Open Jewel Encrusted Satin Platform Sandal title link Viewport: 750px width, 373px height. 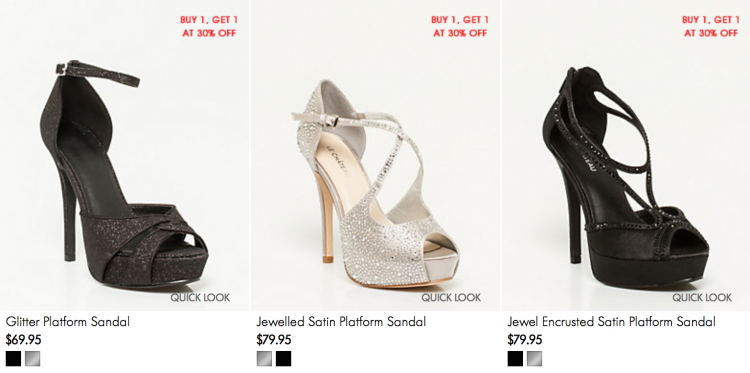point(611,321)
